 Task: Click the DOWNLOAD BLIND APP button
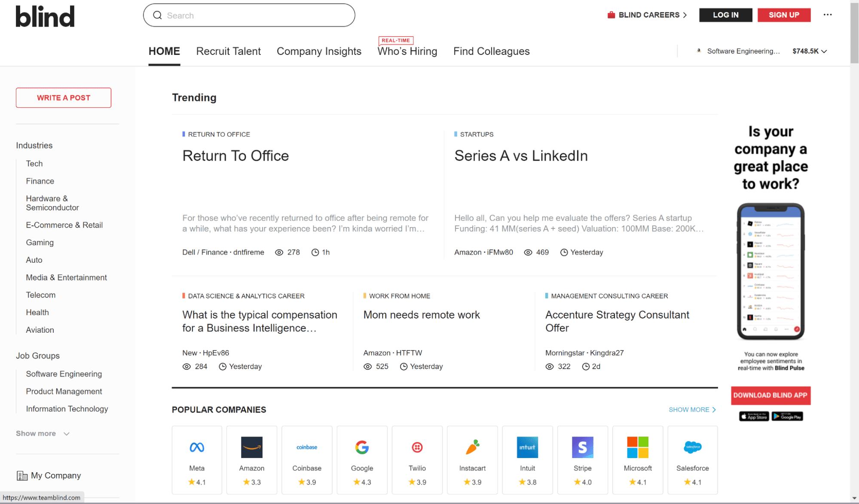[x=770, y=395]
